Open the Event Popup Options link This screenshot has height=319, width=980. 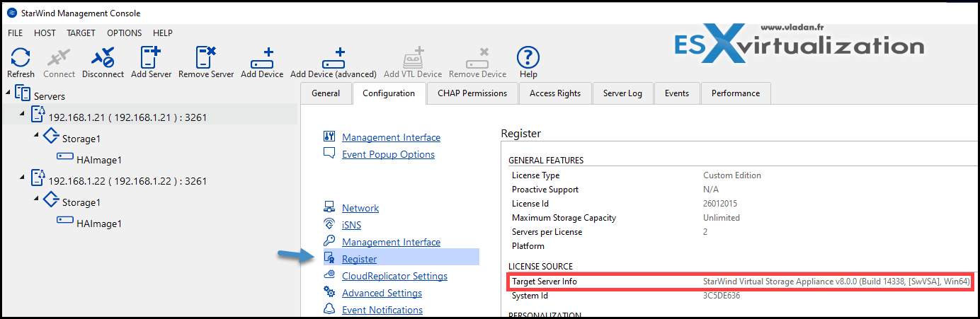pos(388,154)
